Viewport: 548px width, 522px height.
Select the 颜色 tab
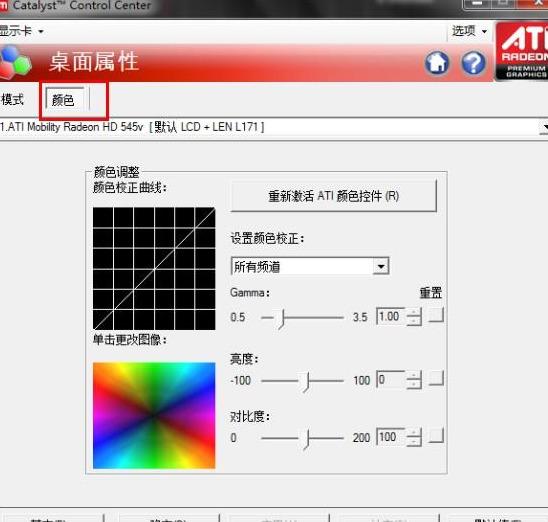[65, 100]
